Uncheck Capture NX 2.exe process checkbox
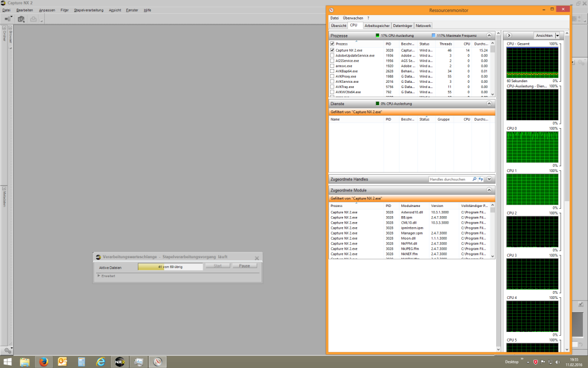The width and height of the screenshot is (588, 368). pos(332,50)
